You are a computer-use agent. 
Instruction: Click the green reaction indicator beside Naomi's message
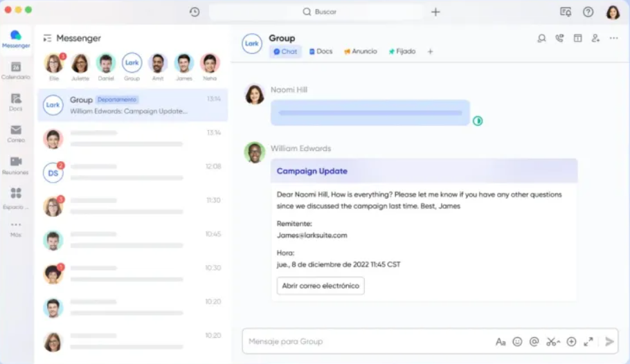[x=478, y=121]
